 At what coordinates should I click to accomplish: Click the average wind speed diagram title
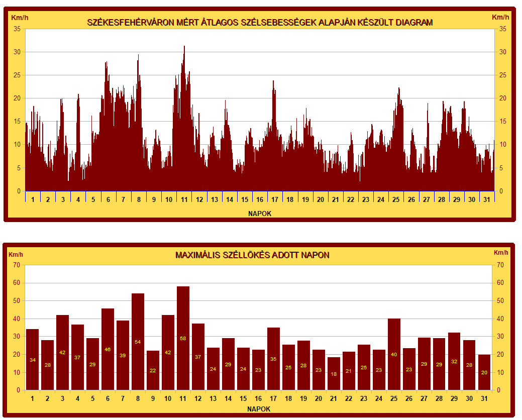[x=260, y=23]
